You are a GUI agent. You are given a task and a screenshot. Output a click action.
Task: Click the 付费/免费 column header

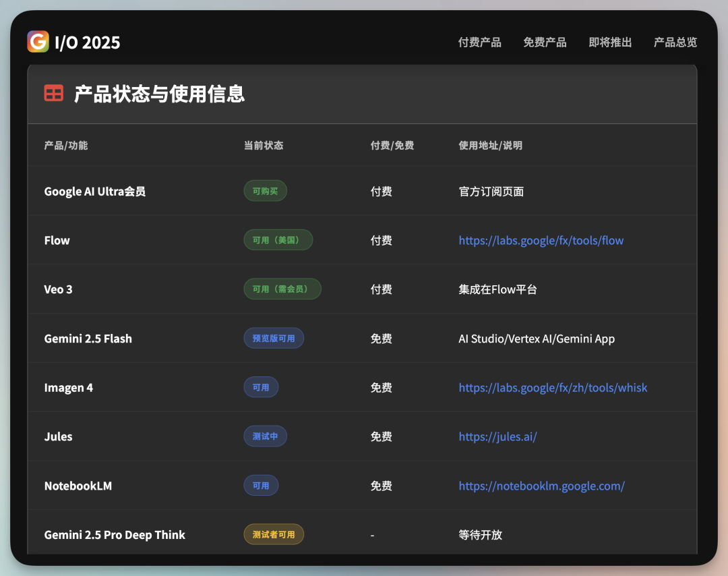[x=392, y=146]
